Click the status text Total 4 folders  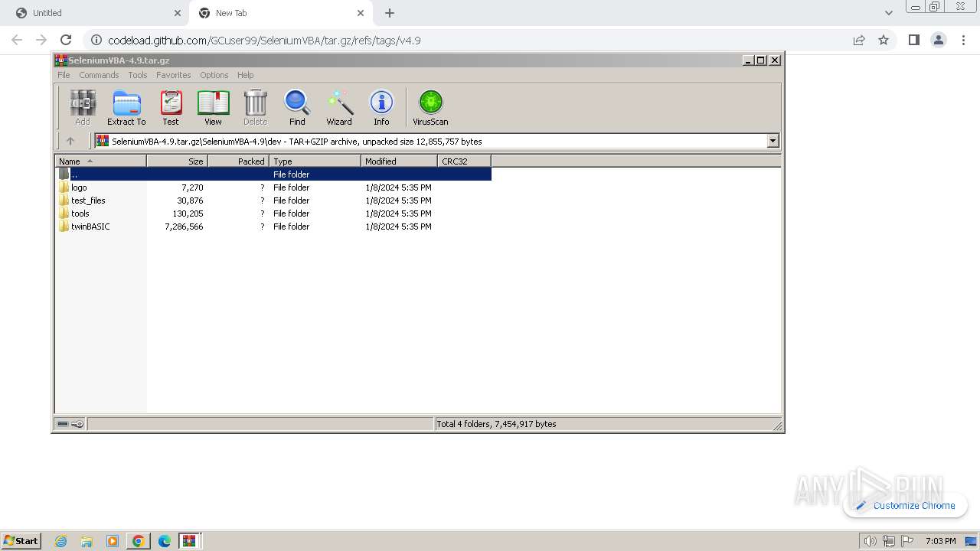tap(496, 424)
